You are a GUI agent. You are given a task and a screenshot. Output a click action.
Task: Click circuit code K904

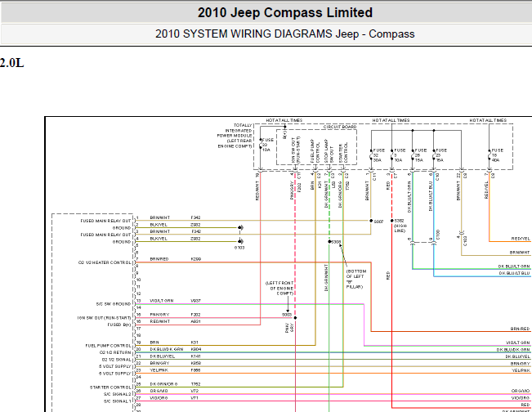tap(196, 349)
